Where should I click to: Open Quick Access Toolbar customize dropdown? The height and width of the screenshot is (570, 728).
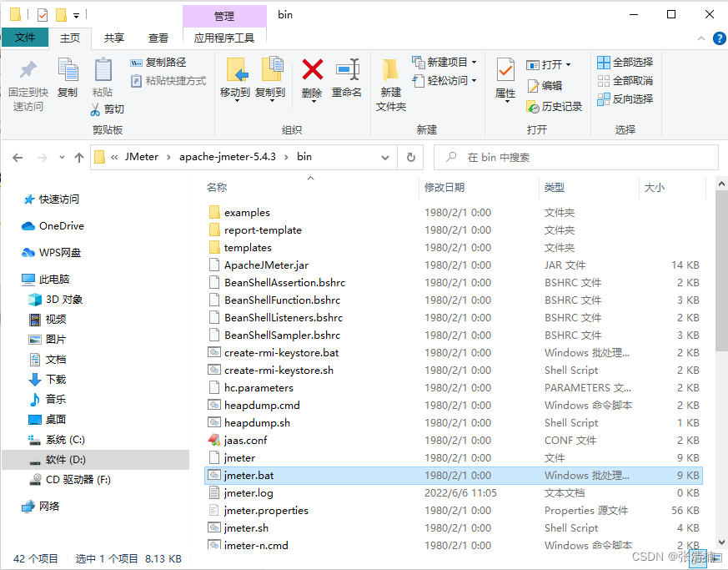coord(76,16)
